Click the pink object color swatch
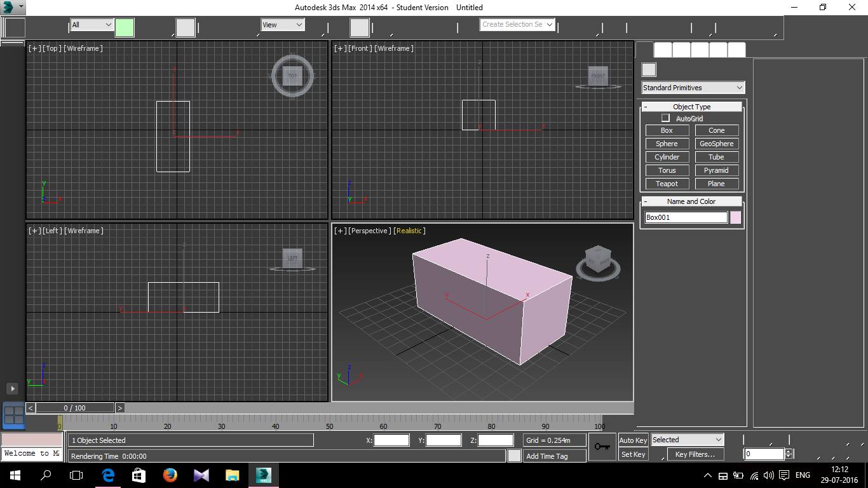This screenshot has width=868, height=488. [735, 217]
